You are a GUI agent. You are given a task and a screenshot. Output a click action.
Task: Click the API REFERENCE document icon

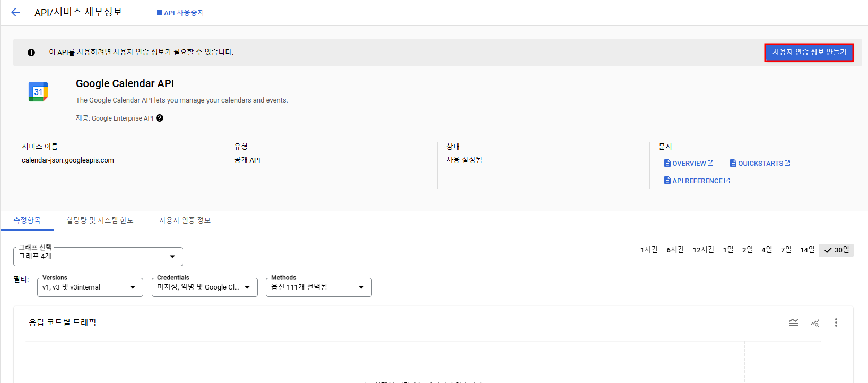pos(667,181)
